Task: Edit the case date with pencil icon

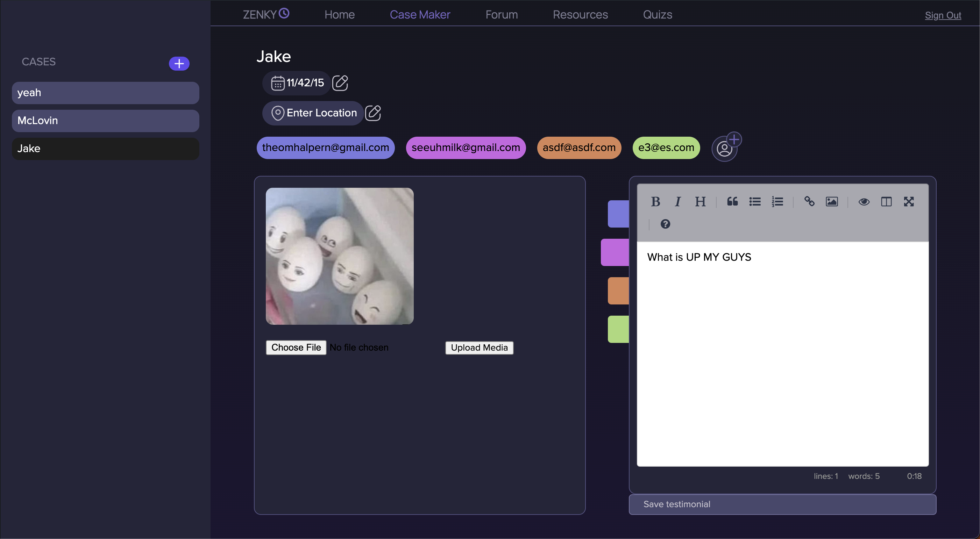Action: [x=340, y=82]
